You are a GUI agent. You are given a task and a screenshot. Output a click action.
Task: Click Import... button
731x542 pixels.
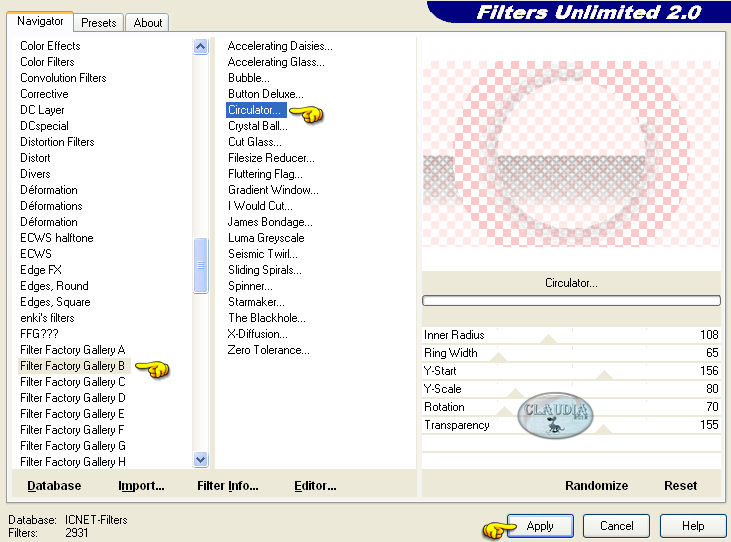[x=141, y=486]
